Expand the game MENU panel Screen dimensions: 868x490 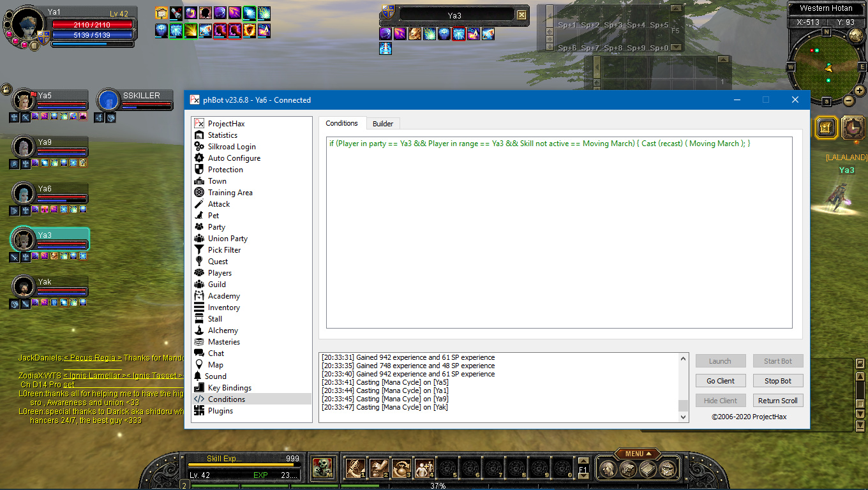click(x=637, y=454)
